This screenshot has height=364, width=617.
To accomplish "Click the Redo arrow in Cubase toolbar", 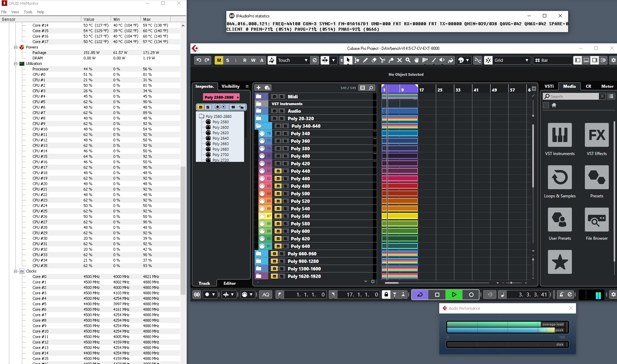I will pyautogui.click(x=207, y=60).
